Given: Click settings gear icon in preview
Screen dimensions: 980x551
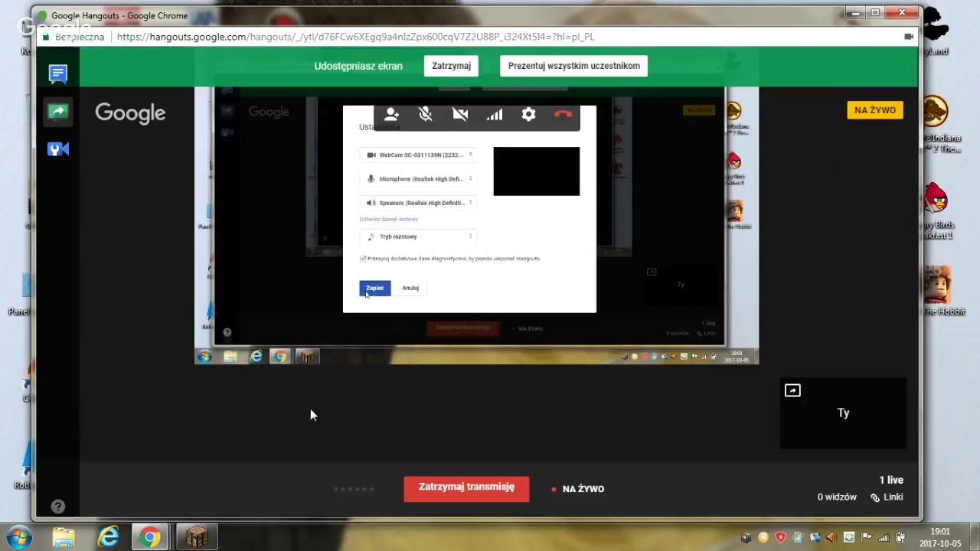Looking at the screenshot, I should (x=528, y=114).
